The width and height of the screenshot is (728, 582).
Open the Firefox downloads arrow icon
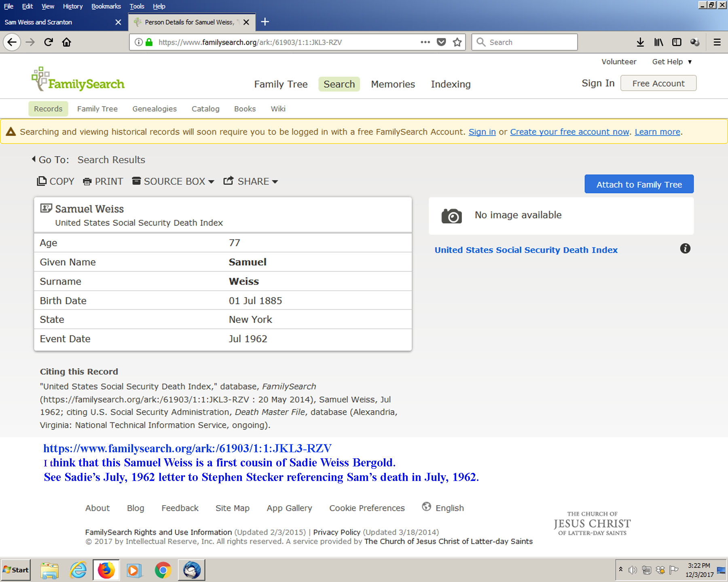pos(640,42)
